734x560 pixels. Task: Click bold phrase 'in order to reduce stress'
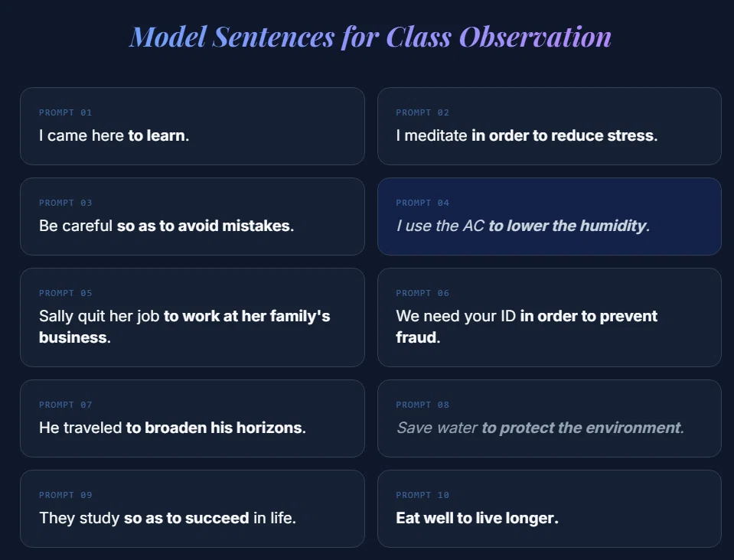[x=564, y=135]
